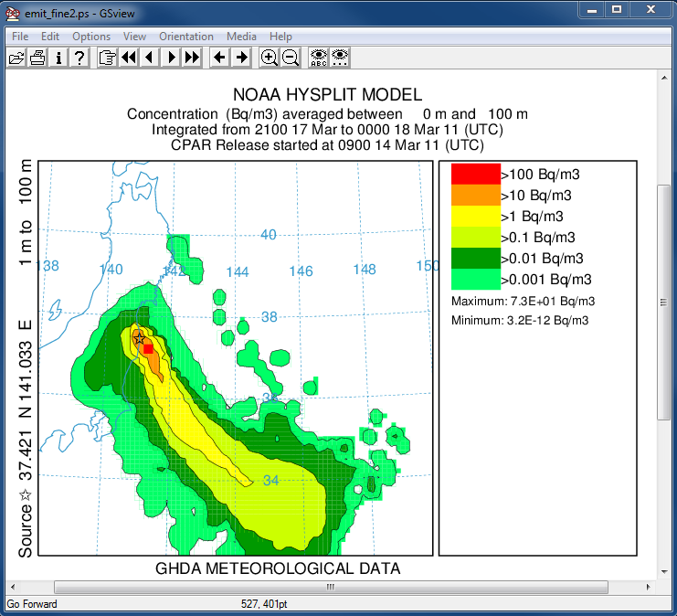Screen dimensions: 677x616
Task: Click the longitude label 146 on the map
Action: [x=301, y=271]
